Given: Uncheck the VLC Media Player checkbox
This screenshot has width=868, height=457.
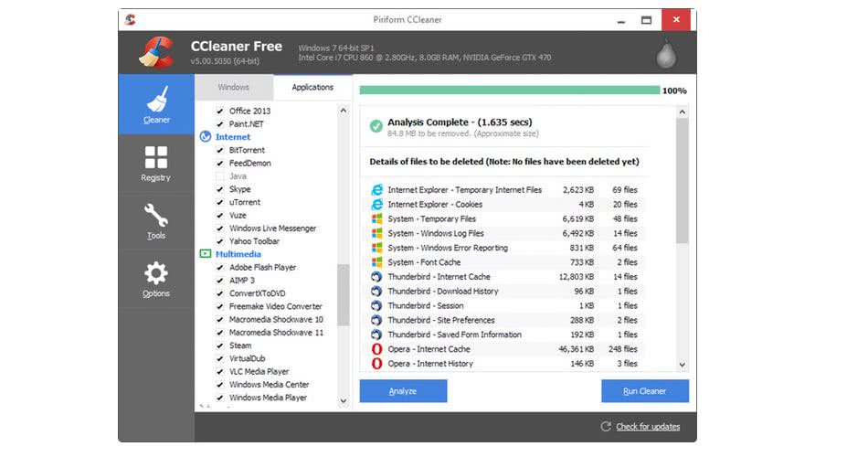Looking at the screenshot, I should click(220, 372).
